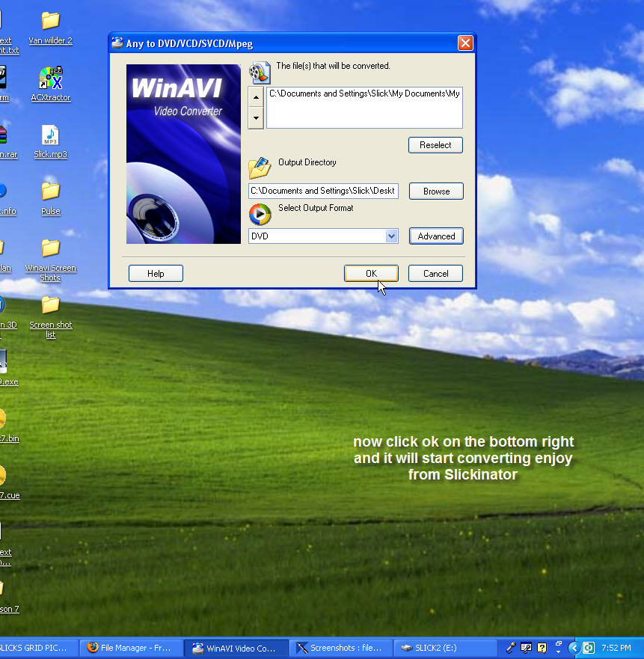
Task: Click the file list up arrow
Action: 256,97
